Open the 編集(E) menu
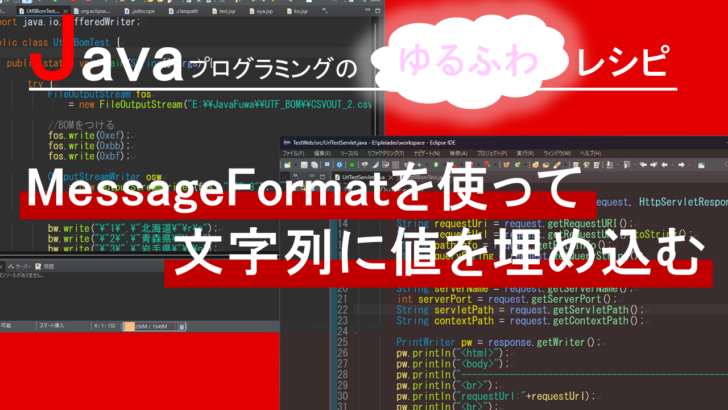 (322, 153)
